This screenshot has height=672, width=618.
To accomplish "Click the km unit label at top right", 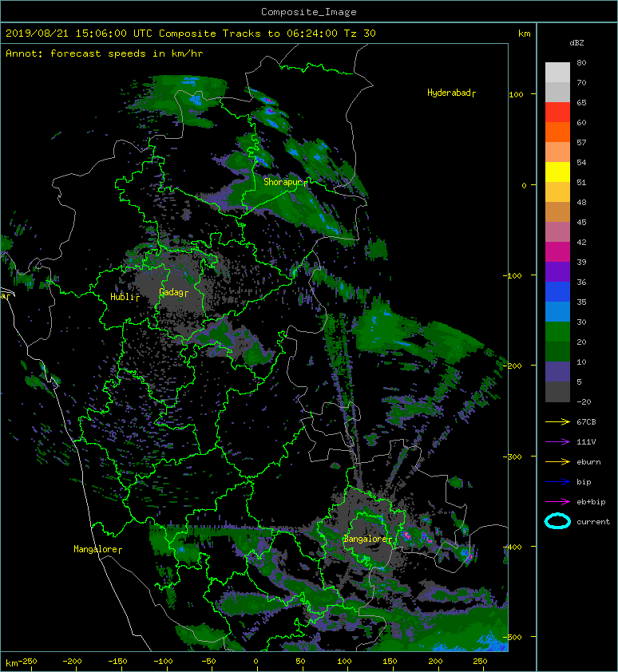I will pos(524,34).
